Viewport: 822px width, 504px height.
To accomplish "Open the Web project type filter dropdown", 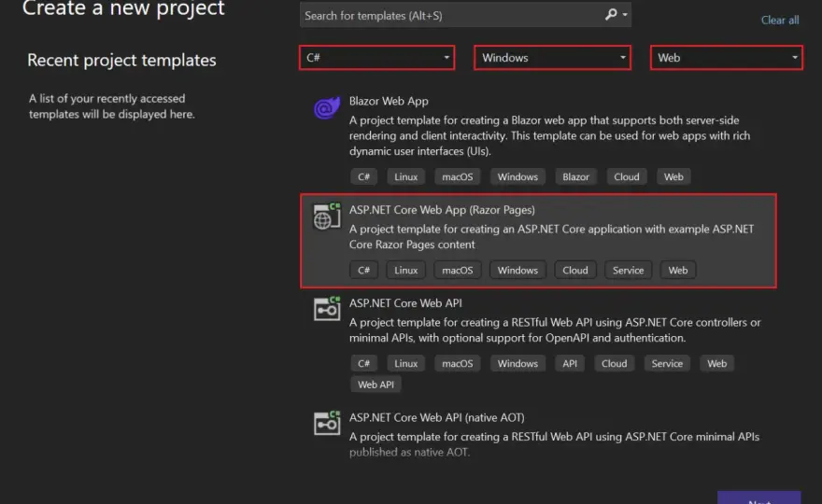I will (726, 58).
